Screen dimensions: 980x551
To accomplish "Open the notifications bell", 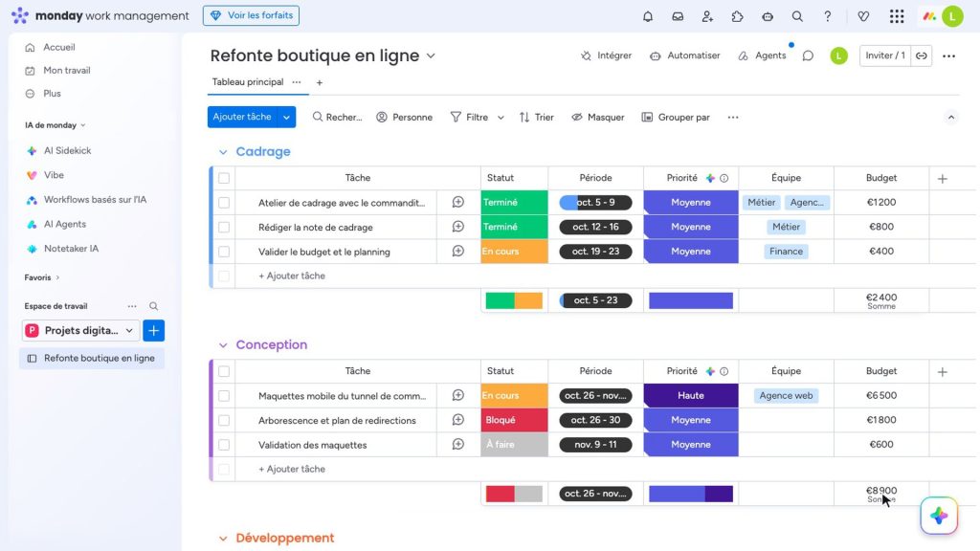I will (648, 16).
